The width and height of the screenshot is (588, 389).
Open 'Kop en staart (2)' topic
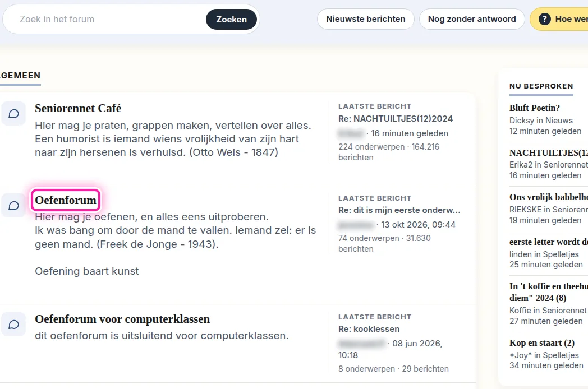[542, 343]
